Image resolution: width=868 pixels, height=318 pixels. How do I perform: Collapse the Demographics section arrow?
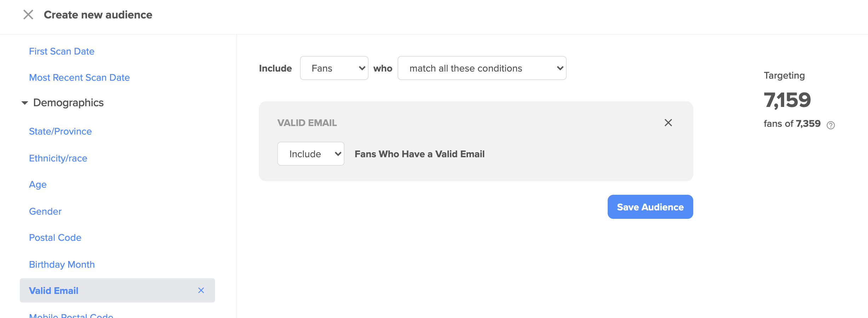click(25, 103)
